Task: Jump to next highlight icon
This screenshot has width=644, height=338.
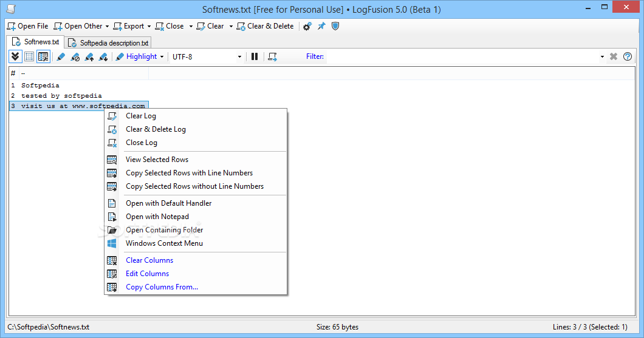Action: click(103, 56)
